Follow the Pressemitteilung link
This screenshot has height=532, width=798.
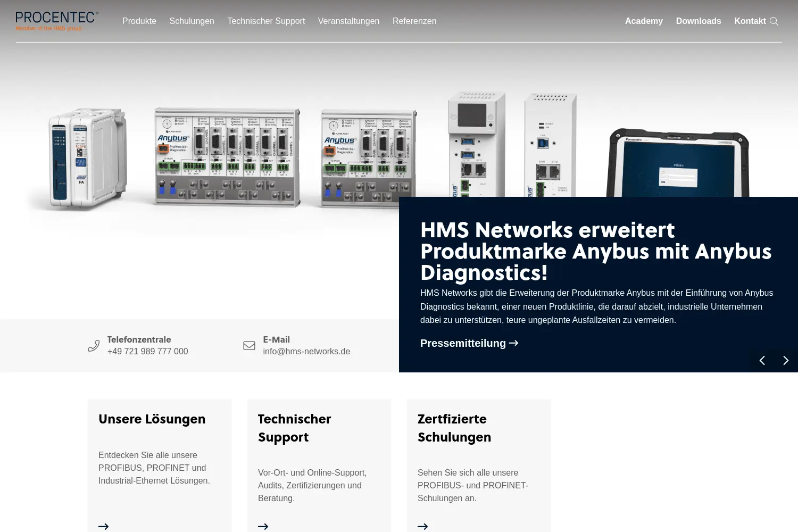click(469, 343)
